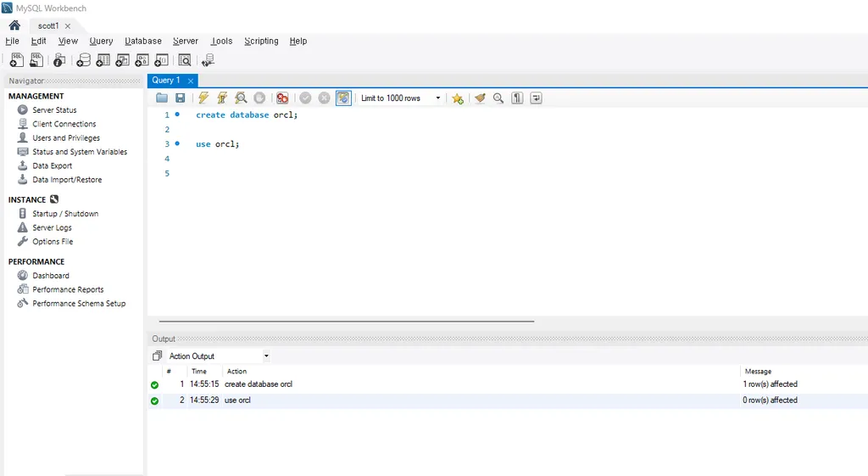This screenshot has height=476, width=868.
Task: Create a new function icon
Action: pyautogui.click(x=162, y=60)
